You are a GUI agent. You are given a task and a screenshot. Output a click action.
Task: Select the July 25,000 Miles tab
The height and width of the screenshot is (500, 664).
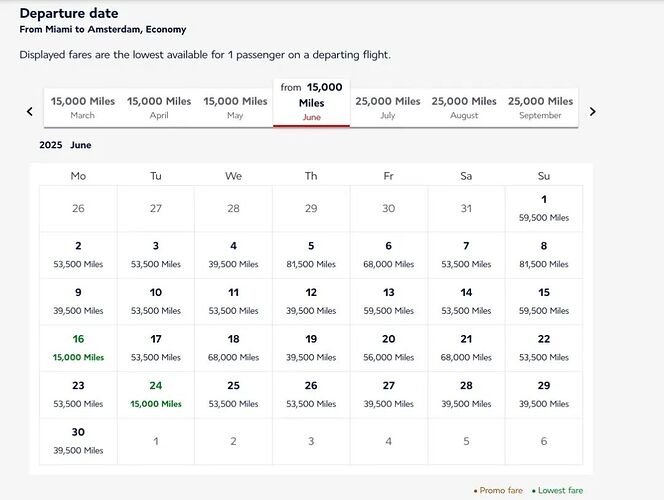pyautogui.click(x=388, y=107)
